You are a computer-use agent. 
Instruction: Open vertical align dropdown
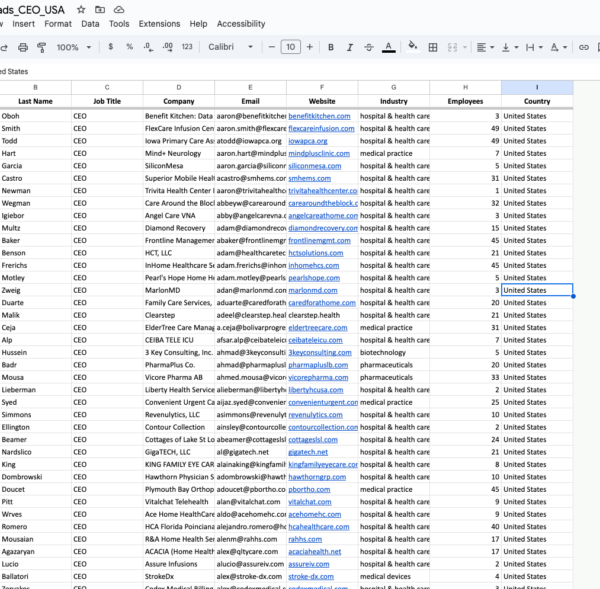[510, 47]
